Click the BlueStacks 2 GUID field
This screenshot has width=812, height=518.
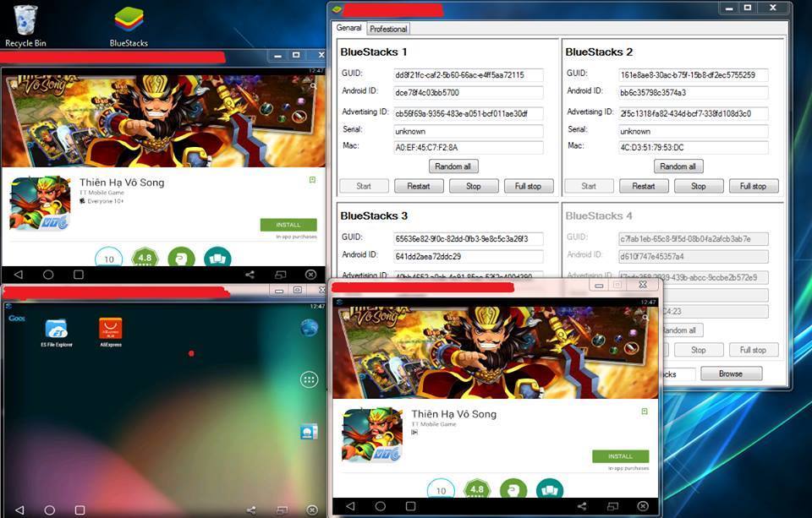click(x=694, y=75)
